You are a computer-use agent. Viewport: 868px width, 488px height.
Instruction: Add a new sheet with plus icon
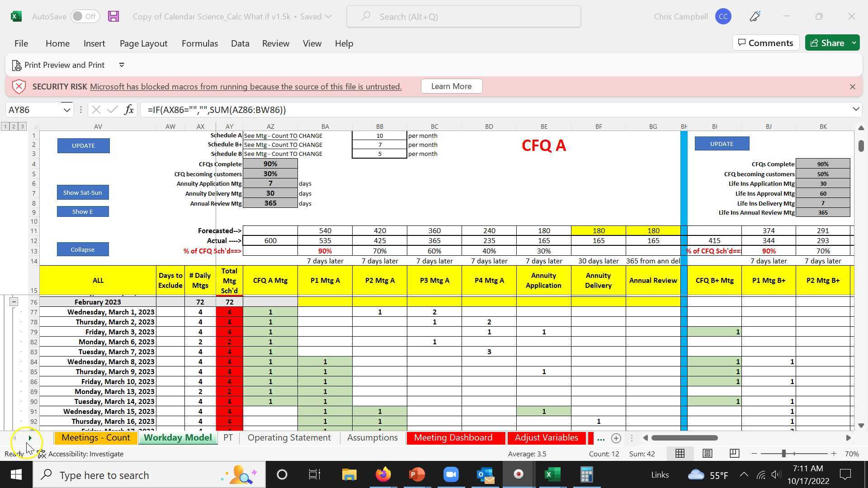(616, 438)
